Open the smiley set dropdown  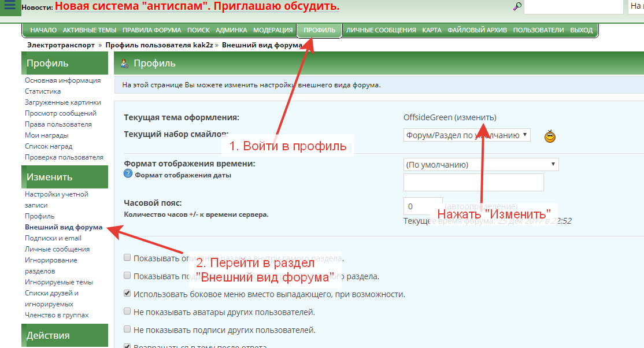[x=467, y=135]
